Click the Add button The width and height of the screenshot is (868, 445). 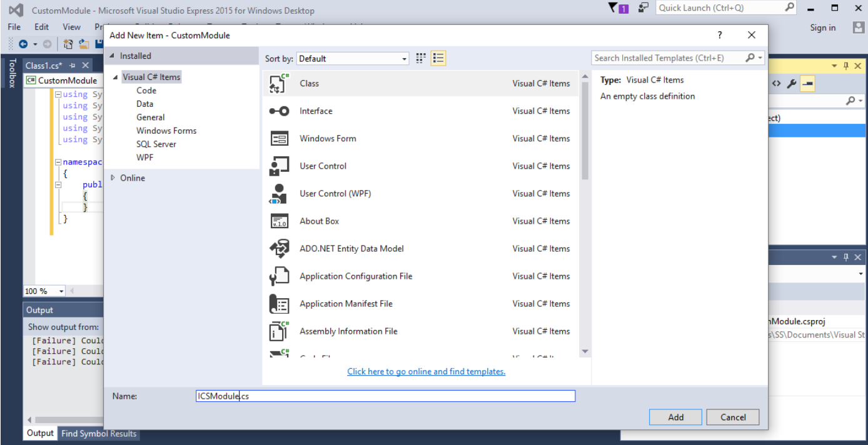click(x=675, y=417)
